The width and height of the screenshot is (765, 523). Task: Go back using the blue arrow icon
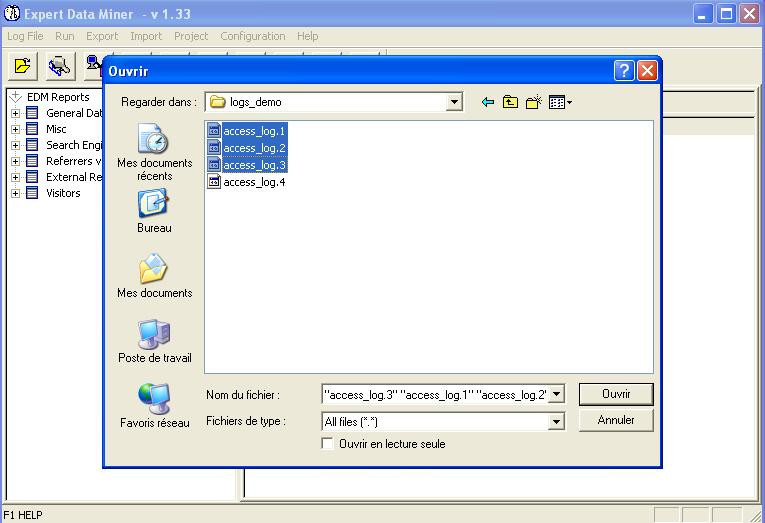tap(487, 102)
